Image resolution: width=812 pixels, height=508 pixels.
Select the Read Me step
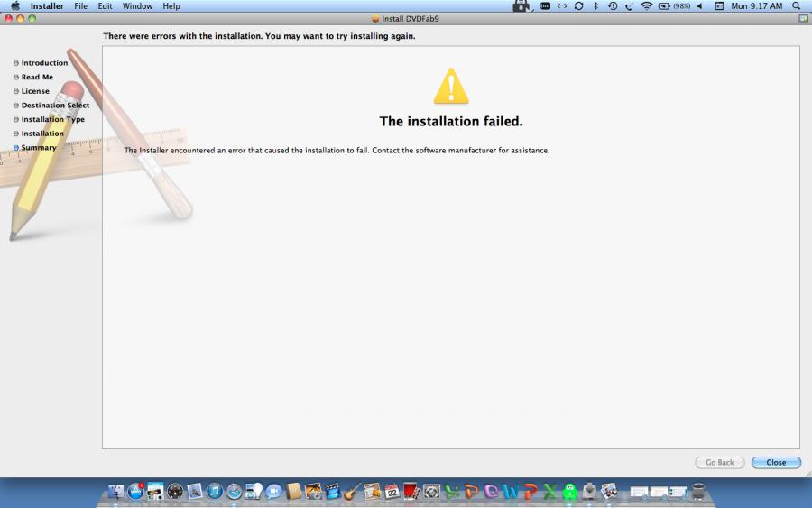33,77
